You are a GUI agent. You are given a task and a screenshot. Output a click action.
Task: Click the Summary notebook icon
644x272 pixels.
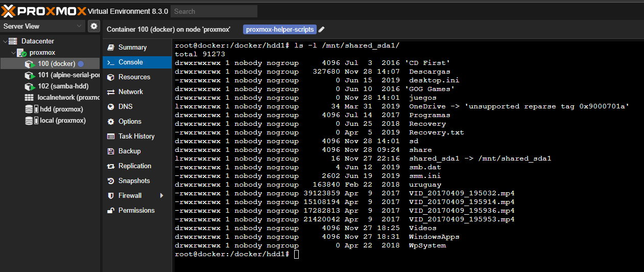pos(110,48)
